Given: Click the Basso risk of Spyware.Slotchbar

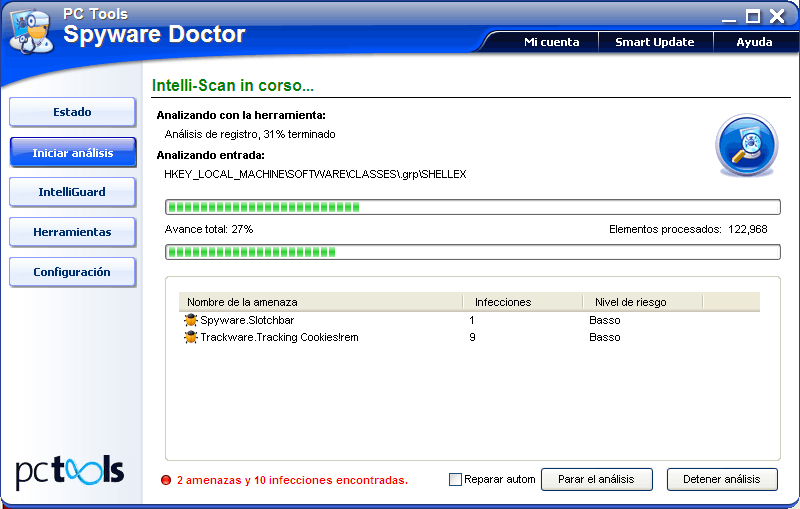Looking at the screenshot, I should tap(605, 320).
